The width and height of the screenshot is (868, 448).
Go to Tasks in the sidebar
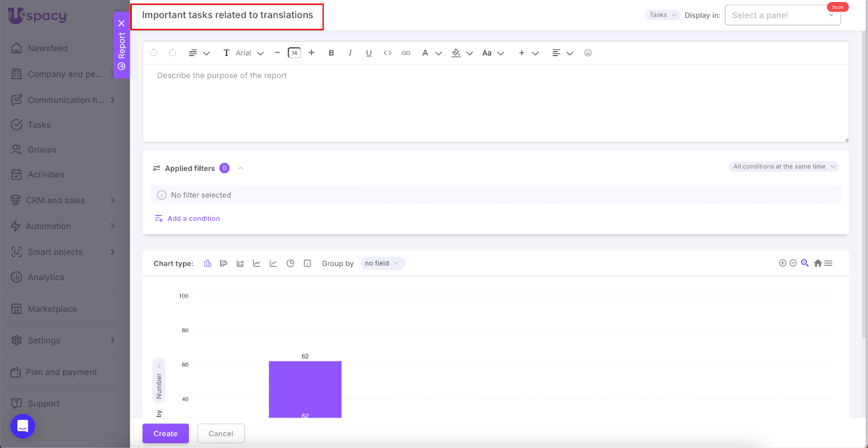39,125
